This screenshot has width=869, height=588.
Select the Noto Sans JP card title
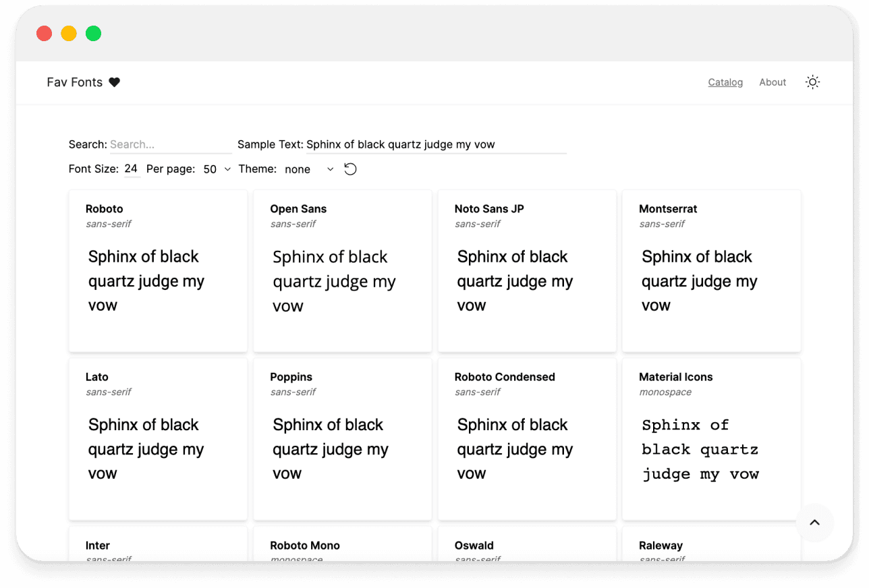coord(489,209)
